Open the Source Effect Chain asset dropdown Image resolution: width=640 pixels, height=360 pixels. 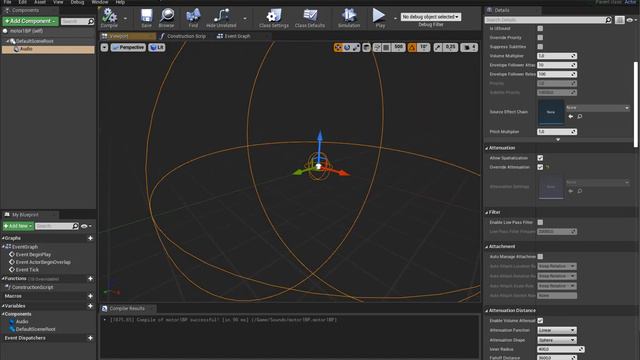(x=598, y=108)
